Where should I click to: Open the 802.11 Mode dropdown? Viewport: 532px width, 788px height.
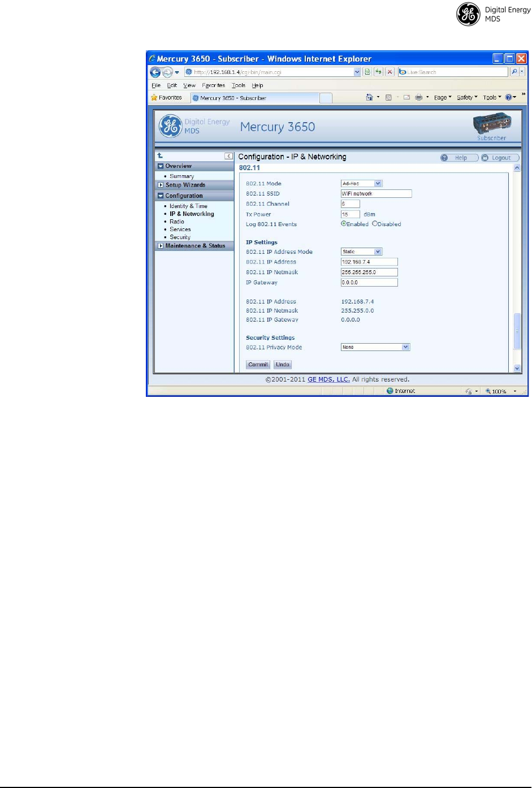(362, 183)
